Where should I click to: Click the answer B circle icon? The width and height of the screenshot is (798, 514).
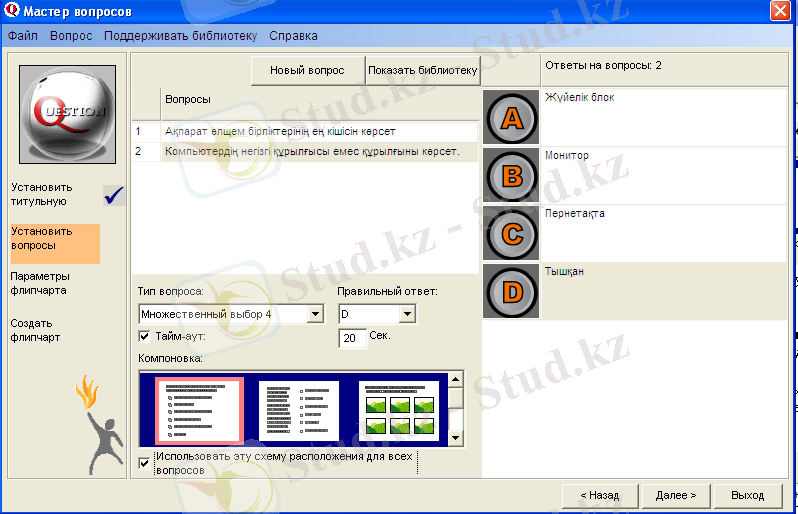point(511,177)
